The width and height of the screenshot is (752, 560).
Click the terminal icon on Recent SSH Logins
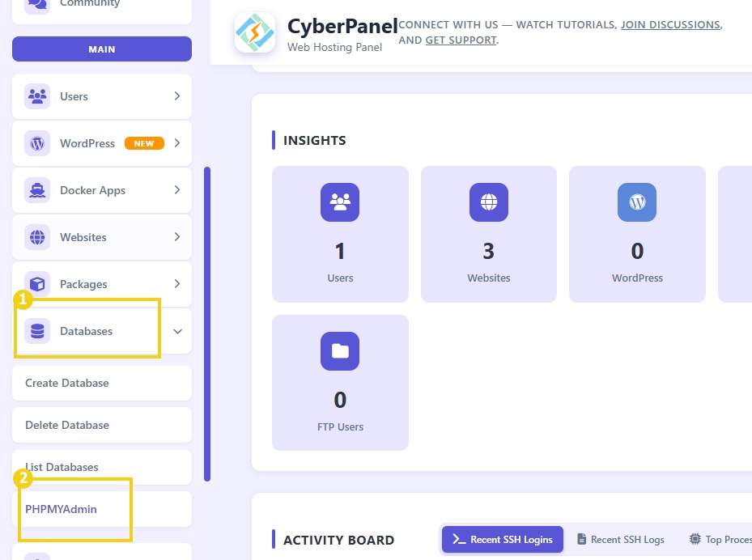457,539
